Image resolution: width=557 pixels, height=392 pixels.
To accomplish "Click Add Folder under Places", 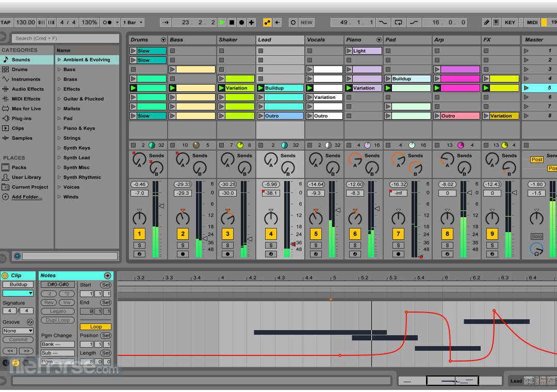I will click(x=27, y=197).
